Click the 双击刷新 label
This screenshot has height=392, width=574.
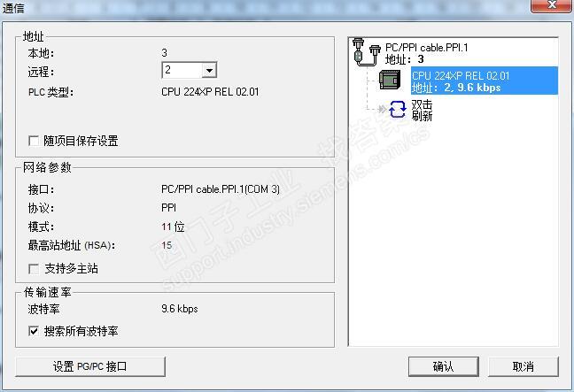pyautogui.click(x=422, y=111)
